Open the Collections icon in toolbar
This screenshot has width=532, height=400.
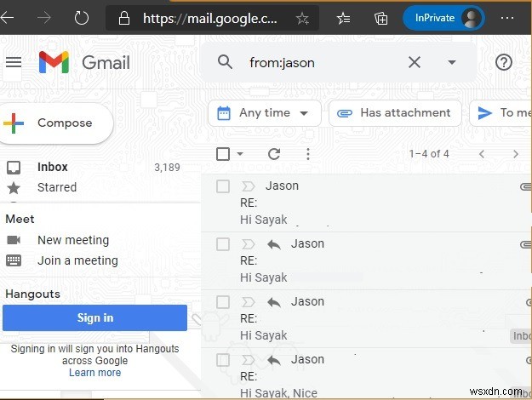[380, 19]
